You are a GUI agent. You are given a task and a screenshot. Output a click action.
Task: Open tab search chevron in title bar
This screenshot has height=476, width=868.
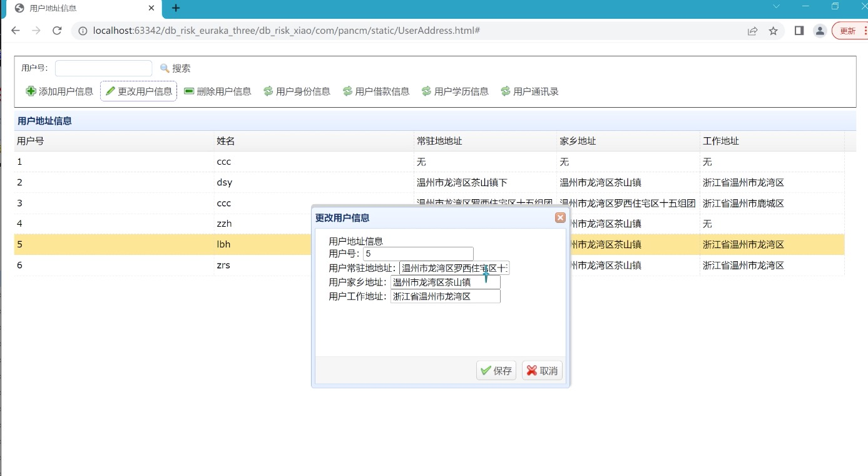click(x=777, y=6)
